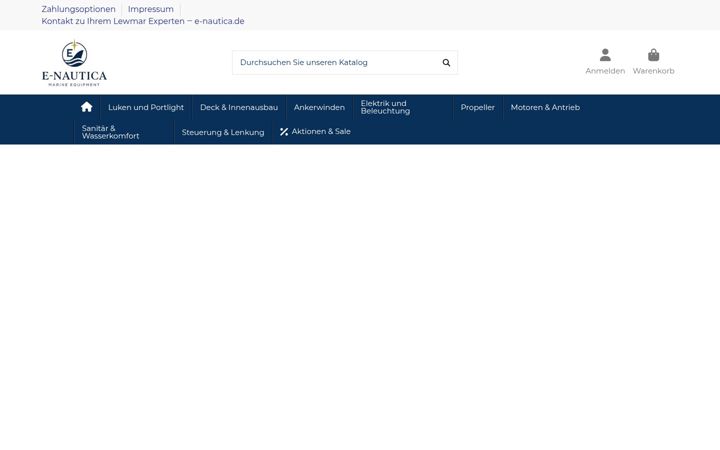
Task: Click the home icon in navigation bar
Action: pos(86,107)
